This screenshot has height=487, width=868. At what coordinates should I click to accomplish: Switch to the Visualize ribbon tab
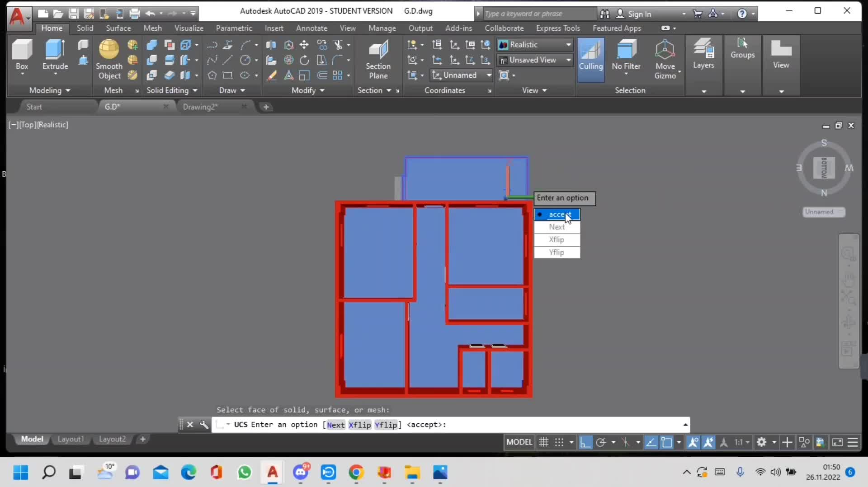click(189, 28)
